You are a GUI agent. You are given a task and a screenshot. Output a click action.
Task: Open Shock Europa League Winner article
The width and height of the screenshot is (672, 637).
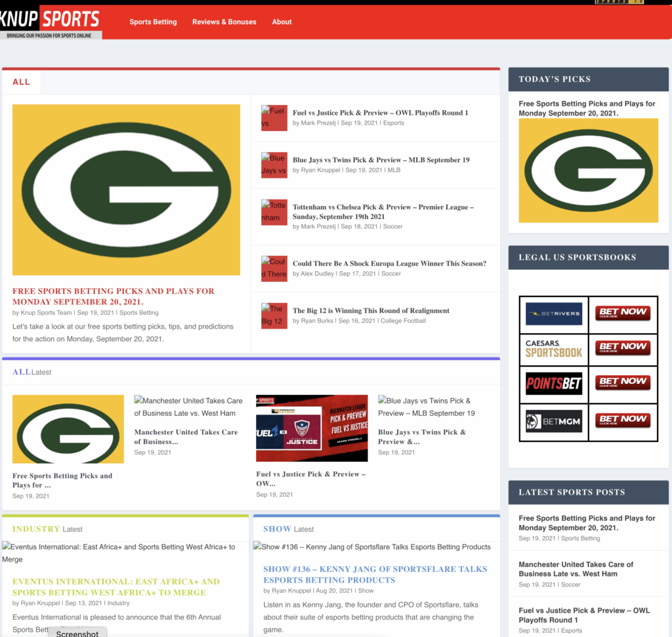[390, 264]
